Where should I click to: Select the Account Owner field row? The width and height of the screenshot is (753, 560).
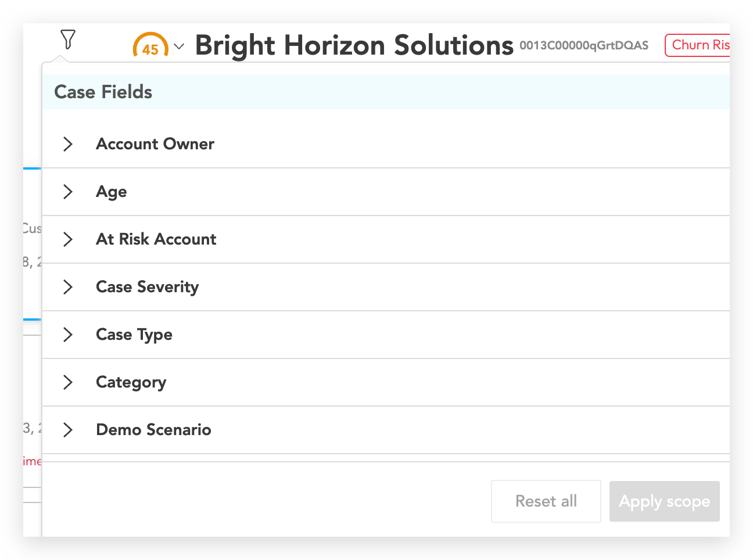point(155,144)
